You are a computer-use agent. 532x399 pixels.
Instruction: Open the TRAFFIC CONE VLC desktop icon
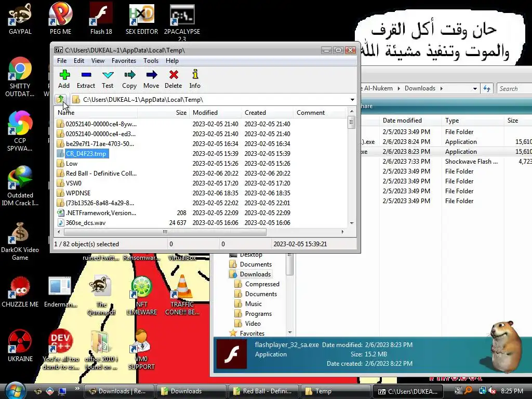tap(182, 295)
